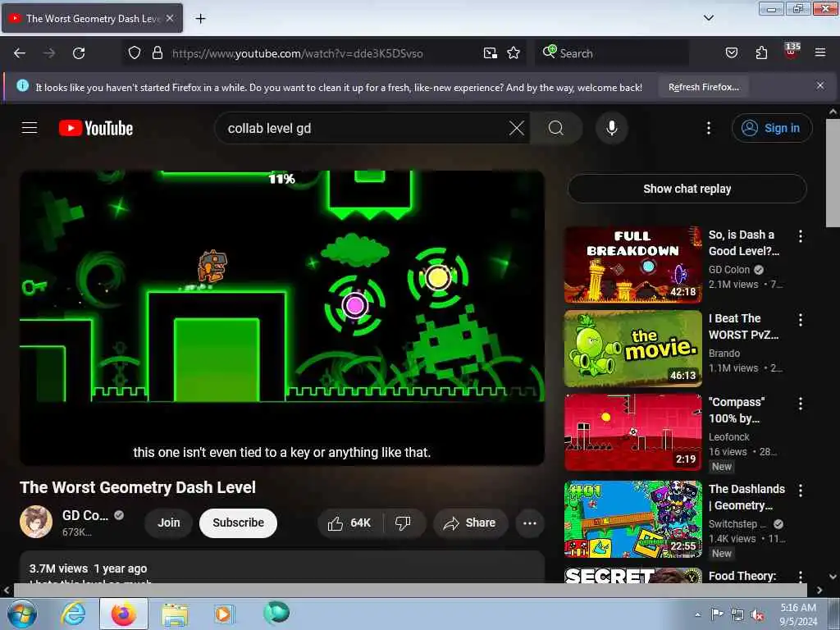840x630 pixels.
Task: Show hidden system tray icons arrow
Action: click(697, 614)
